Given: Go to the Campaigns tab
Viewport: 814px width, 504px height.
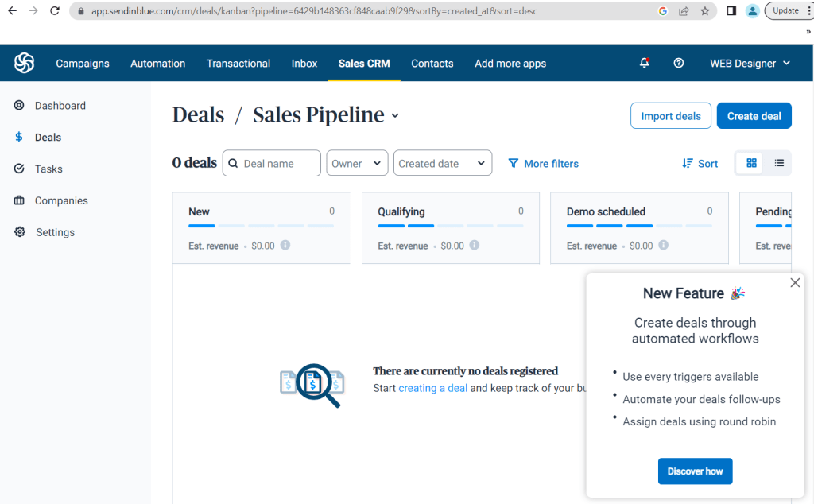Looking at the screenshot, I should (x=83, y=64).
